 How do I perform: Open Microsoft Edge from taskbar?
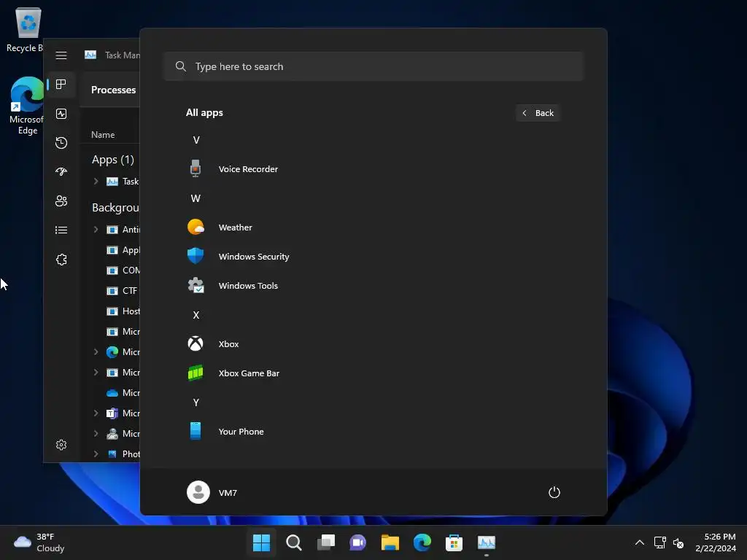pyautogui.click(x=422, y=542)
